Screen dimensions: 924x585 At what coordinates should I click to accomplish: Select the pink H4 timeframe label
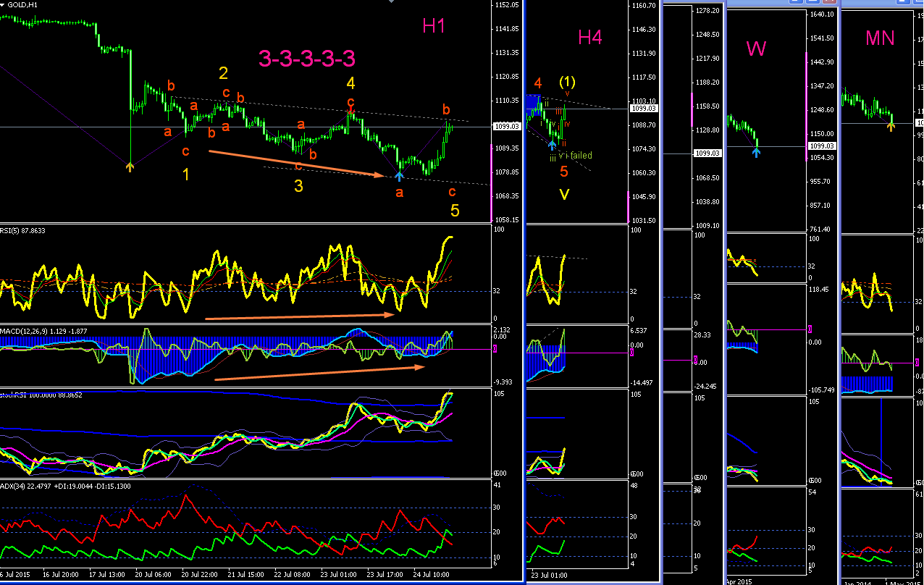589,38
